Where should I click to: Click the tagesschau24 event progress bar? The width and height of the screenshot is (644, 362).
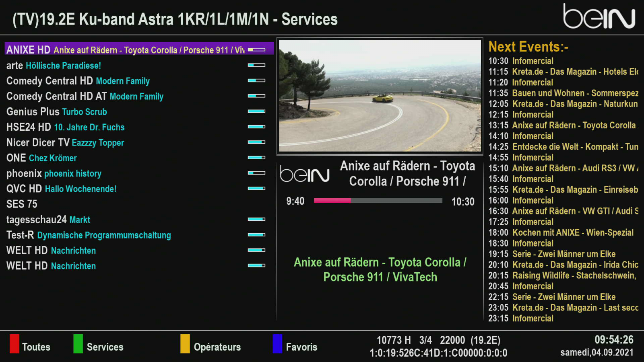point(256,219)
